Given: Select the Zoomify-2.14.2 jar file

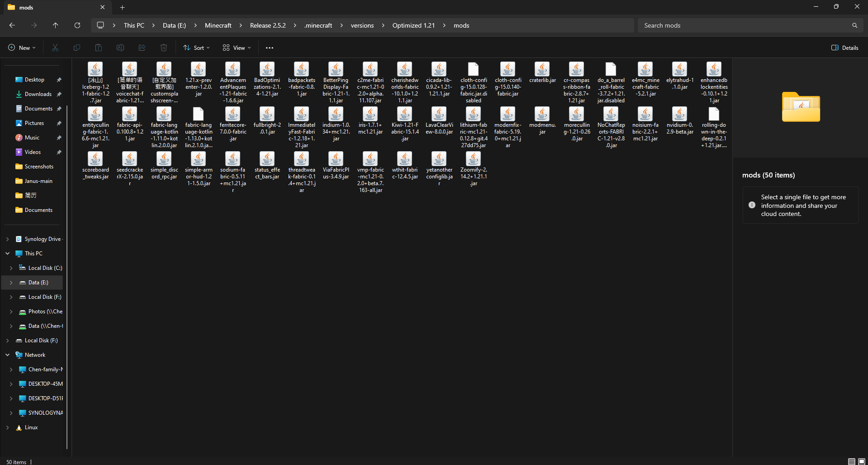Looking at the screenshot, I should 474,169.
